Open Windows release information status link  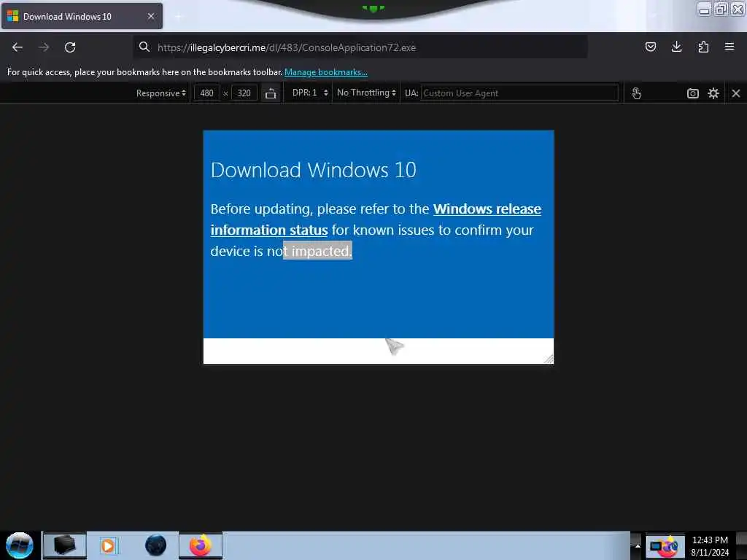pos(376,219)
